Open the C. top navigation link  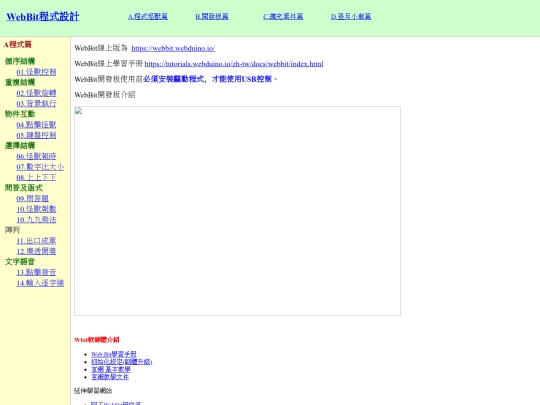click(x=283, y=17)
